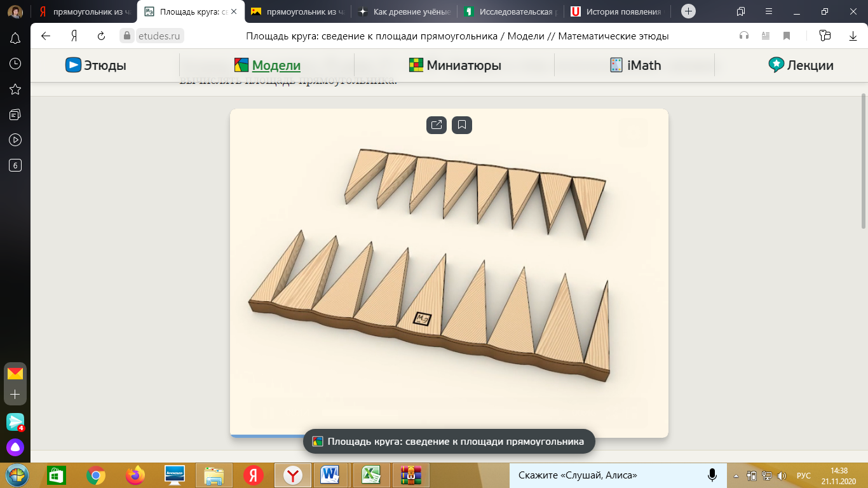868x488 pixels.
Task: Switch on reader mode icon
Action: pyautogui.click(x=766, y=36)
